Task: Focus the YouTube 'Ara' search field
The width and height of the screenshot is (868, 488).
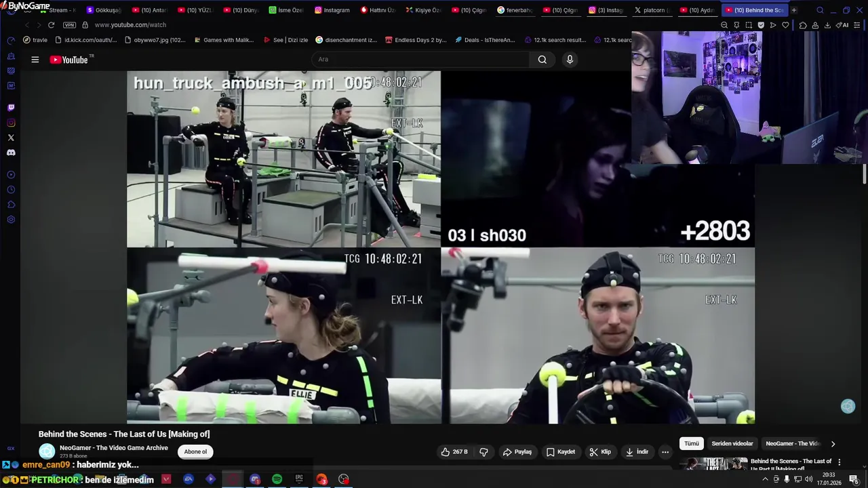Action: [x=420, y=60]
